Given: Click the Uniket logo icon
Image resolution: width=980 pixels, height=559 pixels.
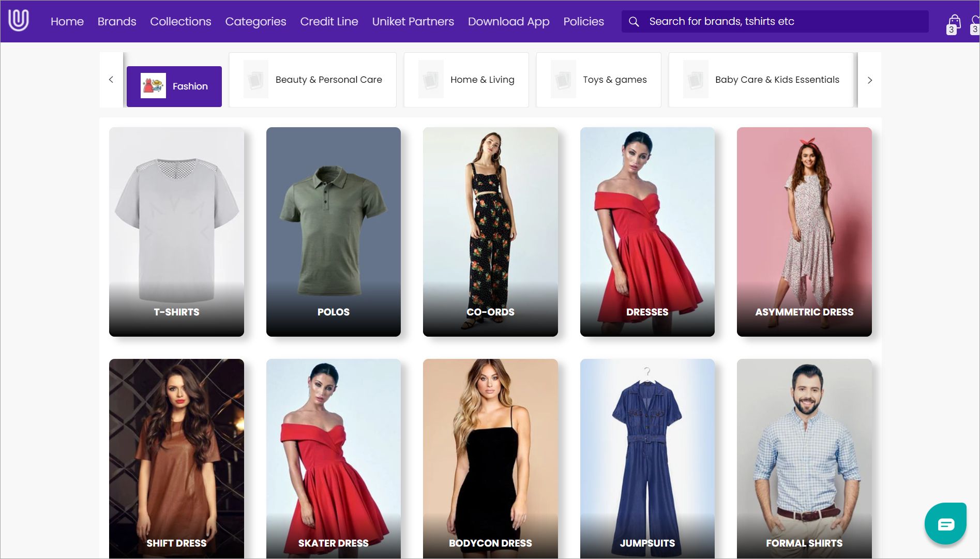Looking at the screenshot, I should (18, 21).
